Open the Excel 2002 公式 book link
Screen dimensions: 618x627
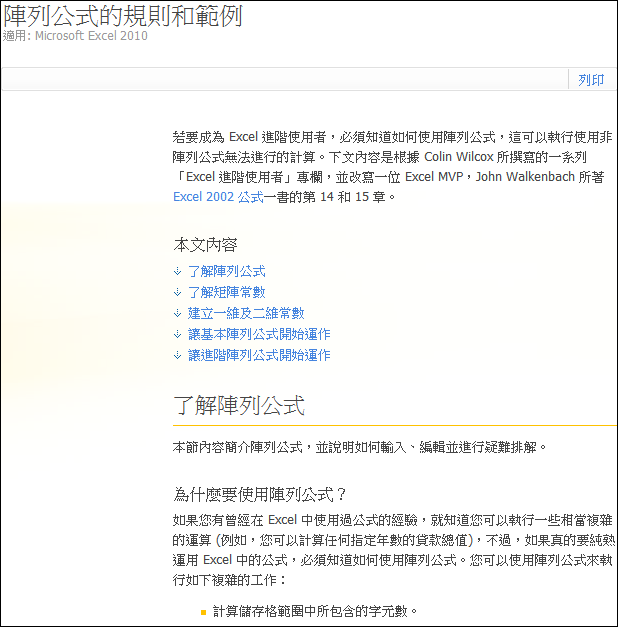(x=218, y=197)
